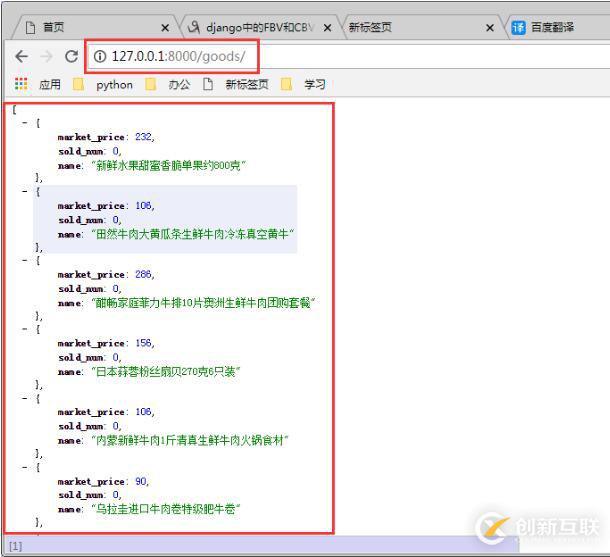610x557 pixels.
Task: Open the Apps grid icon in bookmarks bar
Action: tap(21, 84)
